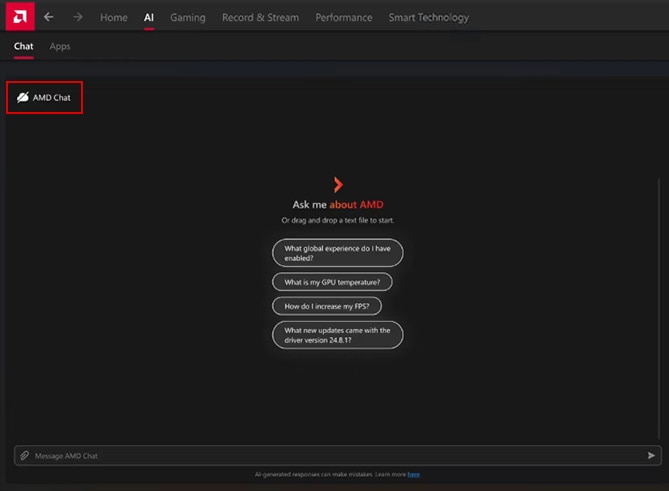Click the AMD Chat leaf icon
Viewport: 669px width, 491px height.
[23, 97]
